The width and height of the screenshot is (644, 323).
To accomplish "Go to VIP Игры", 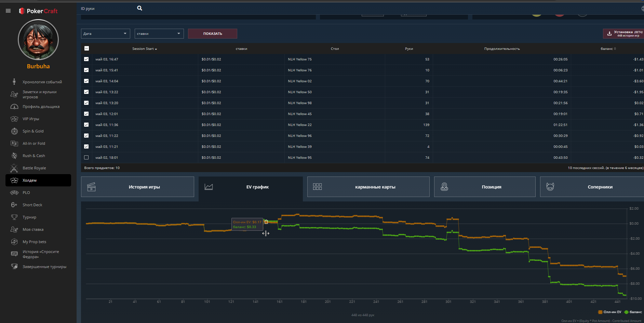I will pyautogui.click(x=38, y=119).
